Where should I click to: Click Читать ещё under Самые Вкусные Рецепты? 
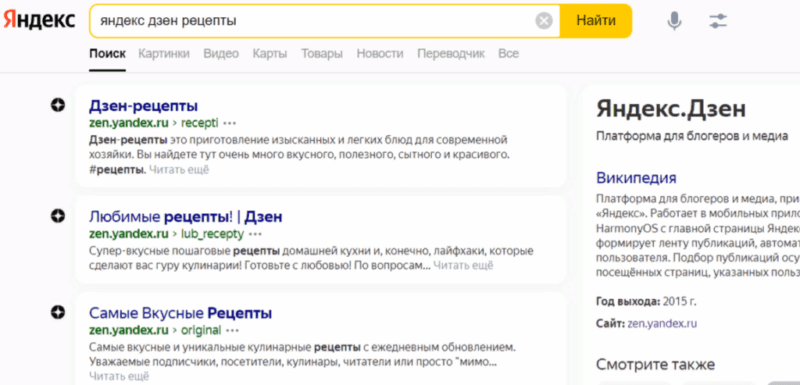[x=119, y=376]
